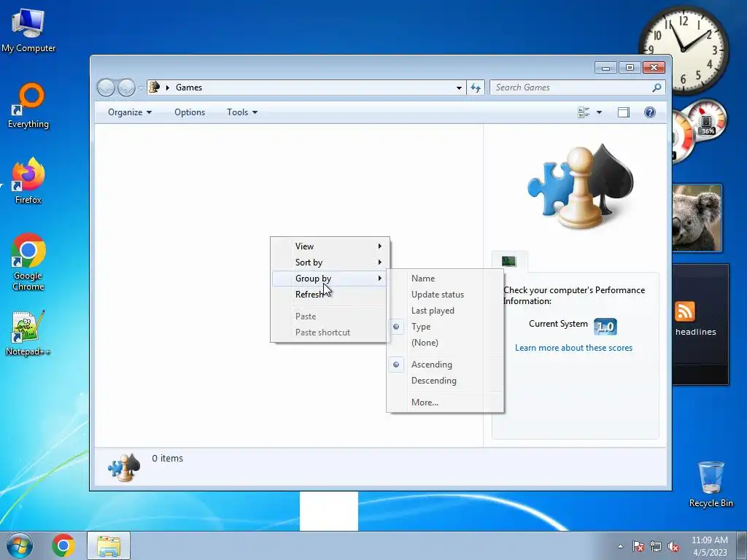Click the Forward navigation button
The image size is (747, 560).
click(126, 87)
